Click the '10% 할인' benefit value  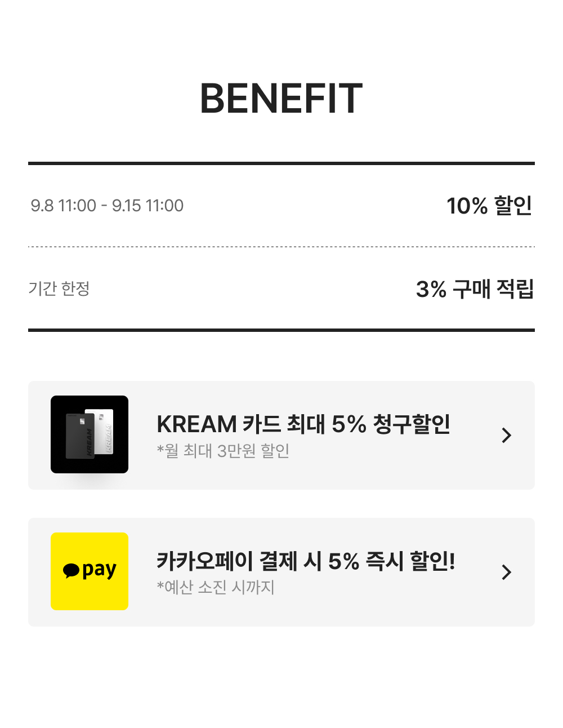pyautogui.click(x=489, y=206)
